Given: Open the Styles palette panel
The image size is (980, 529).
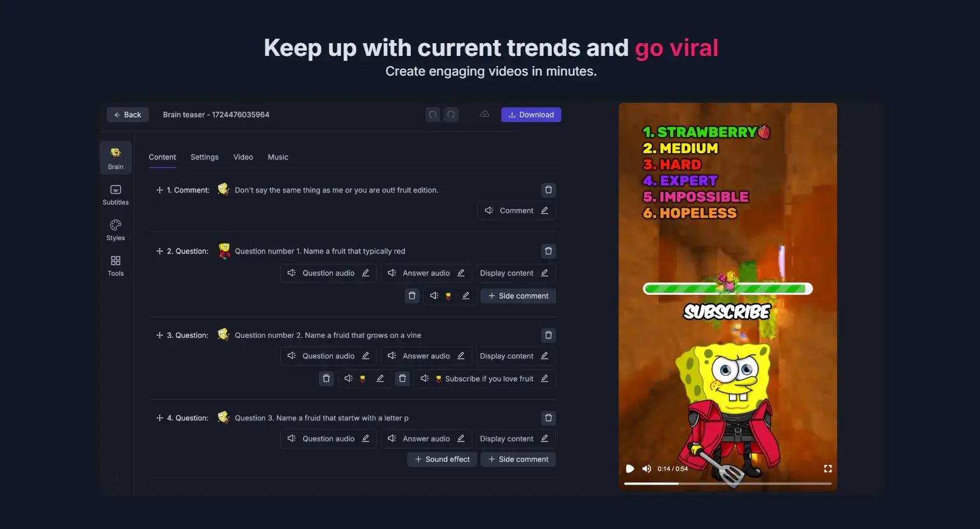Looking at the screenshot, I should click(x=116, y=230).
